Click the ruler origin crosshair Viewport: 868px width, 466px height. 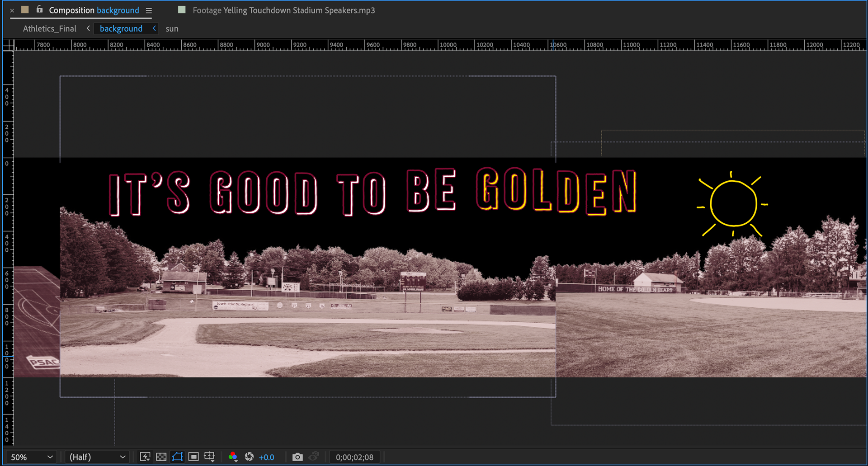[x=8, y=45]
